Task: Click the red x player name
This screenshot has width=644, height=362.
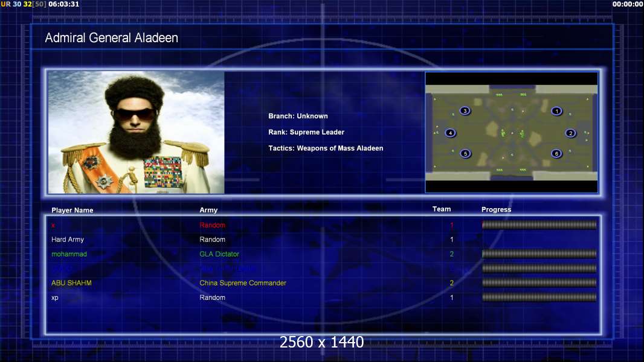Action: (53, 226)
